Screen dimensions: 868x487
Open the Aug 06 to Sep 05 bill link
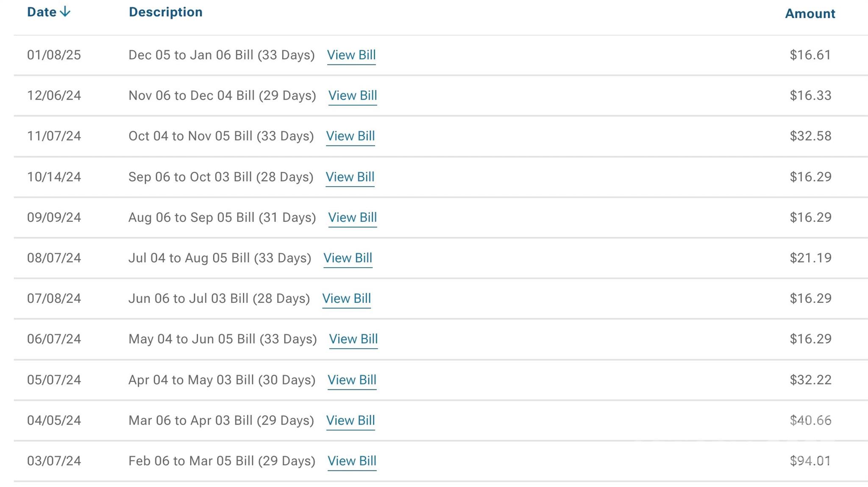pos(352,218)
